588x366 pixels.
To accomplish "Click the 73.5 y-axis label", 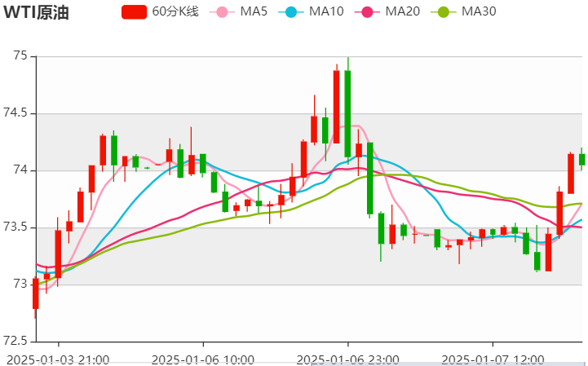I will [x=15, y=227].
